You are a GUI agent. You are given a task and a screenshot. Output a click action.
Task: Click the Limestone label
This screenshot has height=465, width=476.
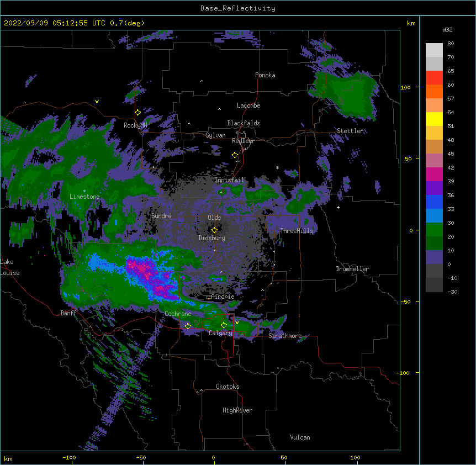(84, 197)
